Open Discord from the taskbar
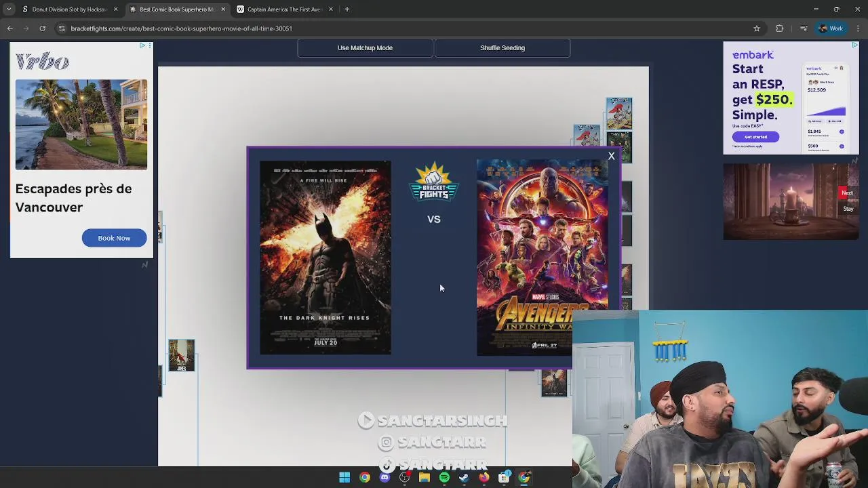The image size is (868, 488). [x=384, y=478]
